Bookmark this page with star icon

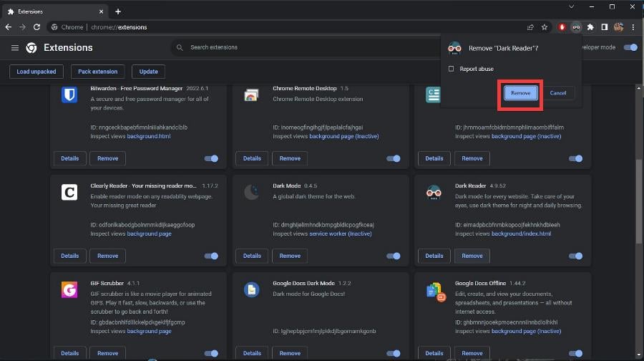tap(545, 27)
